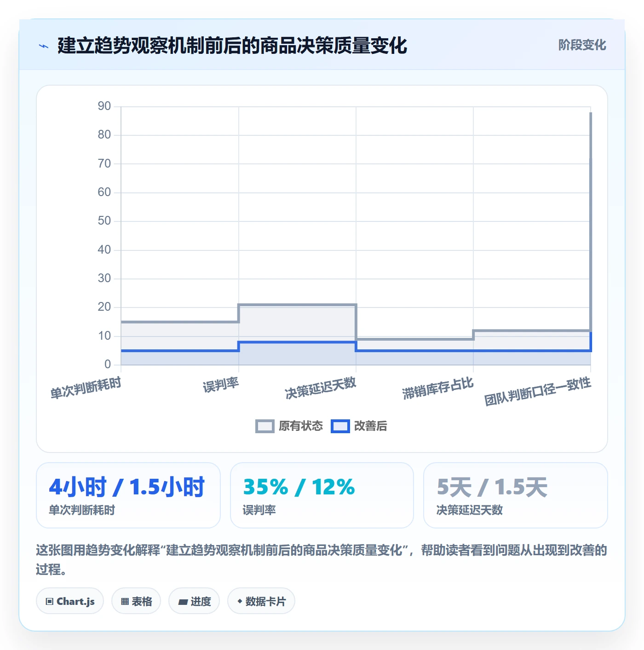
Task: Select the 表格 tag chip
Action: coord(136,601)
